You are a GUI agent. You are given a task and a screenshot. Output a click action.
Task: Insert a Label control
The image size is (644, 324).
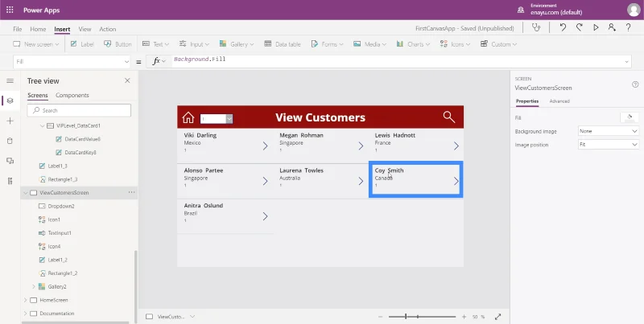[x=82, y=44]
